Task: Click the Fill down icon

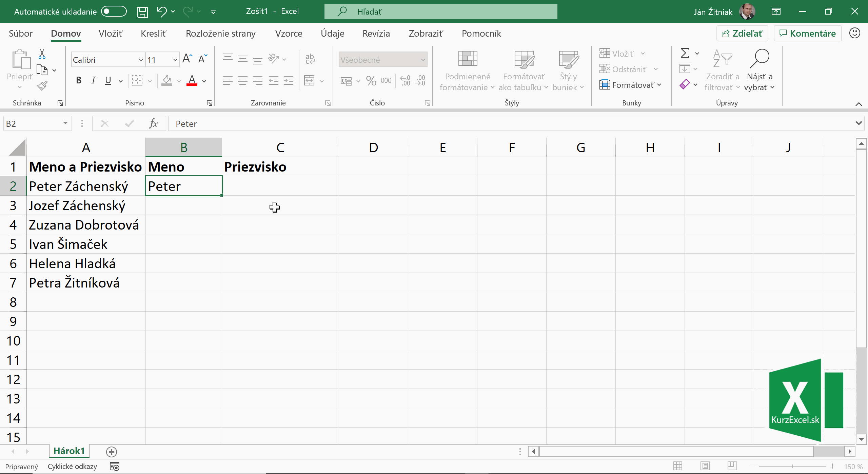Action: coord(685,69)
